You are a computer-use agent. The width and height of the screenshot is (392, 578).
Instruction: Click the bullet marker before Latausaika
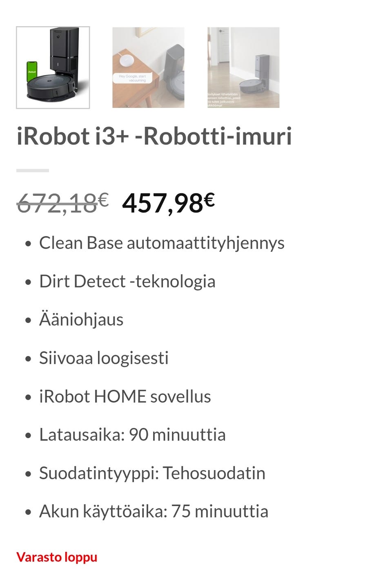[28, 435]
